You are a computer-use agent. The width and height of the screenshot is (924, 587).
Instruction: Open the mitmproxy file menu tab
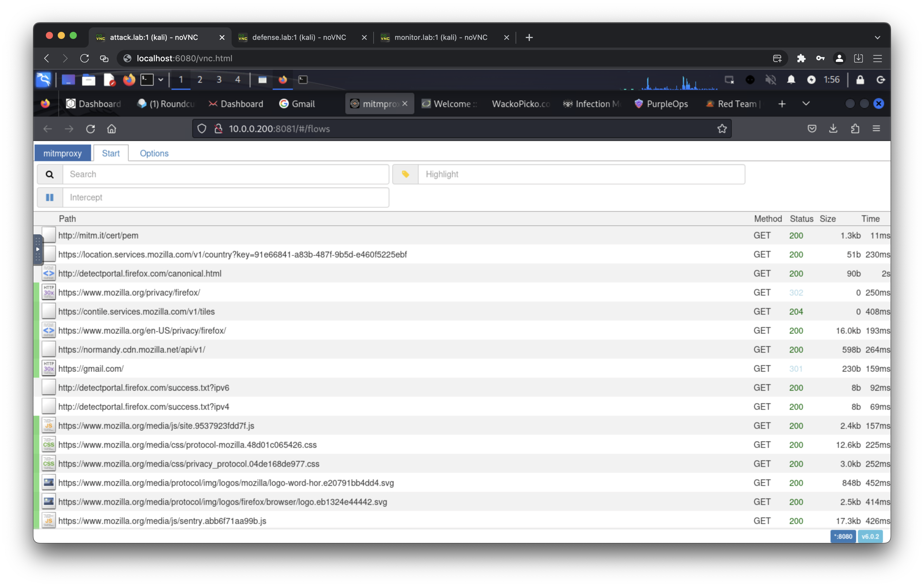[63, 153]
